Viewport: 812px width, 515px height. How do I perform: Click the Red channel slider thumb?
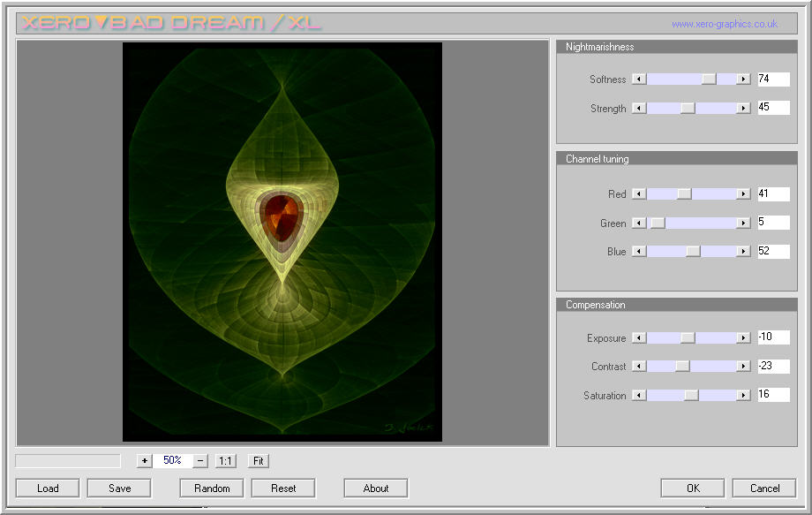pyautogui.click(x=684, y=193)
